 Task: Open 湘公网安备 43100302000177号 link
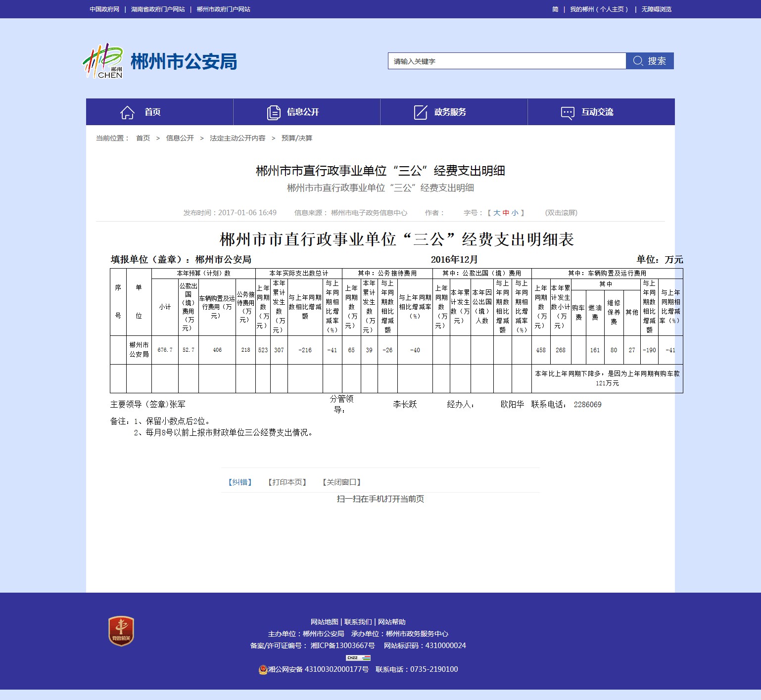pos(318,669)
